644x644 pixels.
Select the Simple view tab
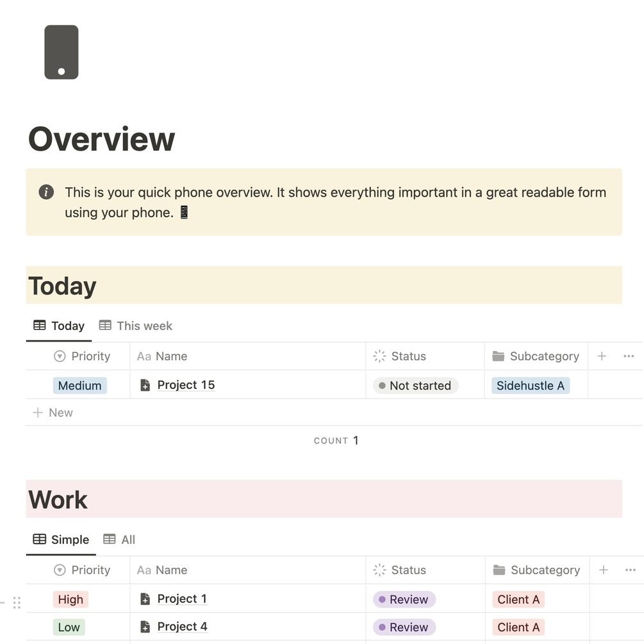pyautogui.click(x=62, y=540)
